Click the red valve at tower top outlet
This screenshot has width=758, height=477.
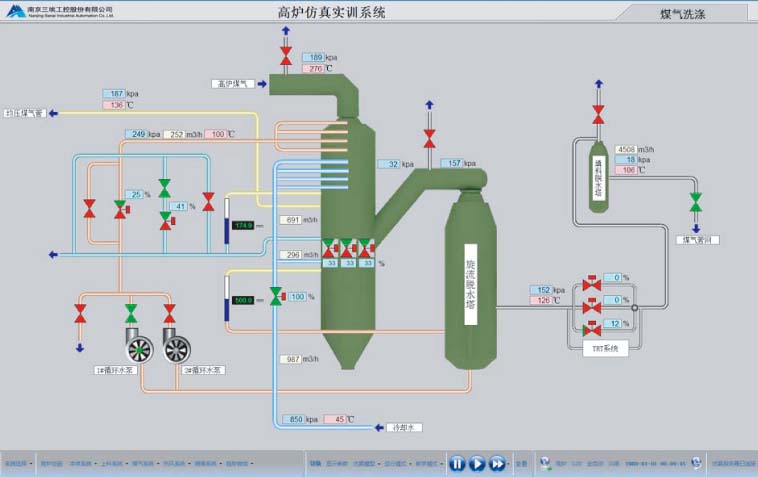(286, 56)
